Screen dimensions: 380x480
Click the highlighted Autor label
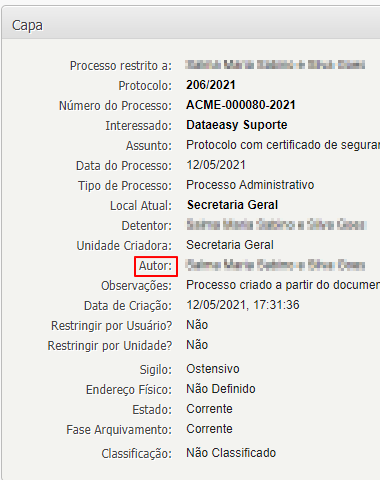pyautogui.click(x=156, y=266)
